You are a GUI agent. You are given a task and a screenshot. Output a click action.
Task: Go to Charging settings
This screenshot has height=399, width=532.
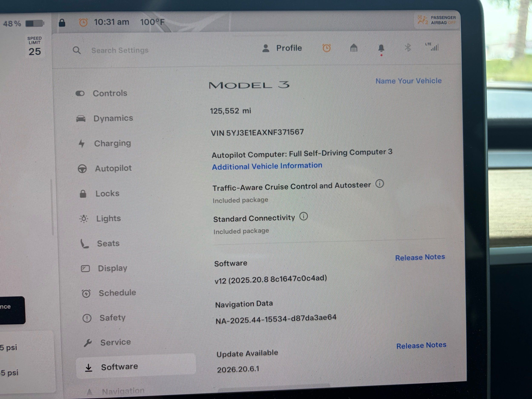coord(112,143)
